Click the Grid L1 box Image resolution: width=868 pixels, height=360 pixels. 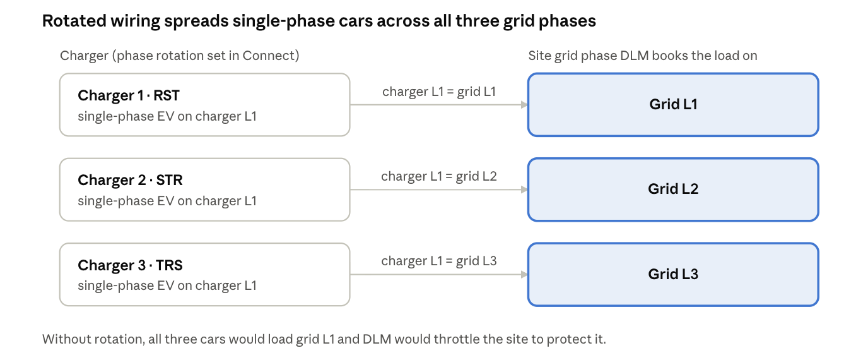(x=673, y=105)
